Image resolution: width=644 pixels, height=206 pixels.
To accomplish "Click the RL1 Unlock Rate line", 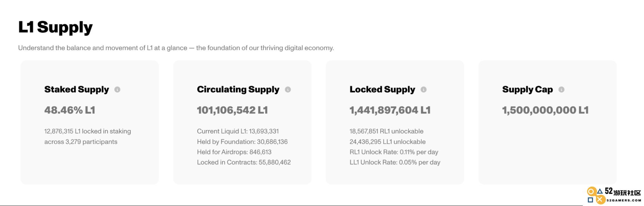I will (x=394, y=152).
